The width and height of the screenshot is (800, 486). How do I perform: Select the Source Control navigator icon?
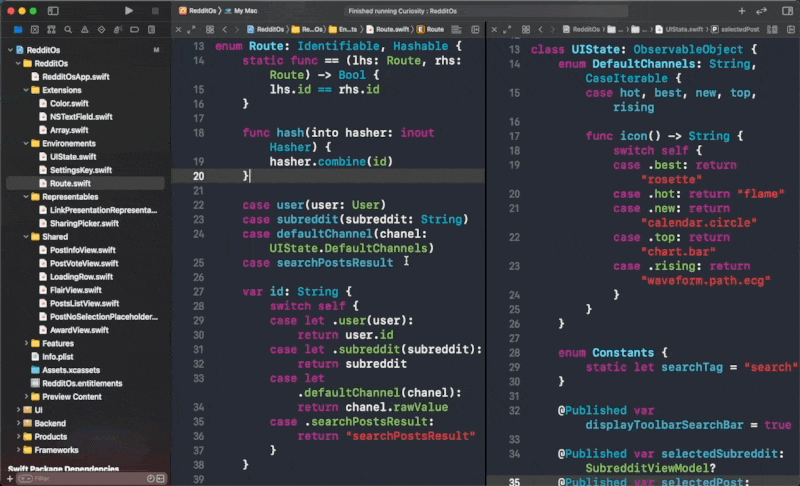34,31
